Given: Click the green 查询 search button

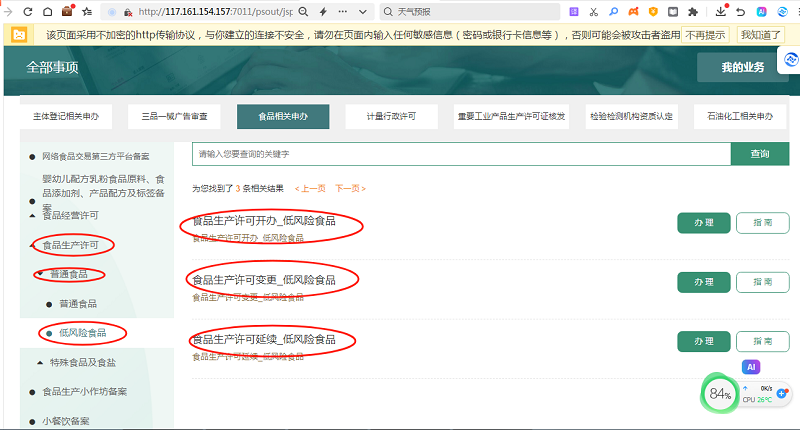Looking at the screenshot, I should [x=759, y=154].
